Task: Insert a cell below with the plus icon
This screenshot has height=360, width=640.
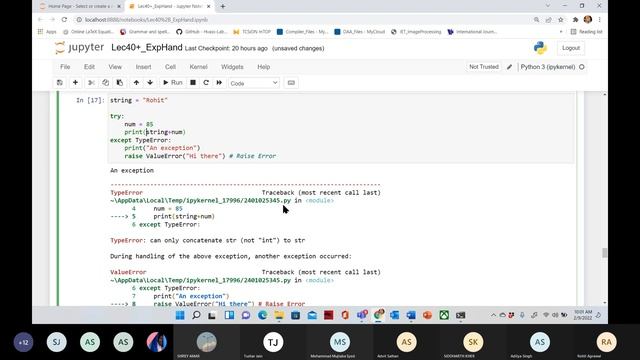Action: [75, 83]
